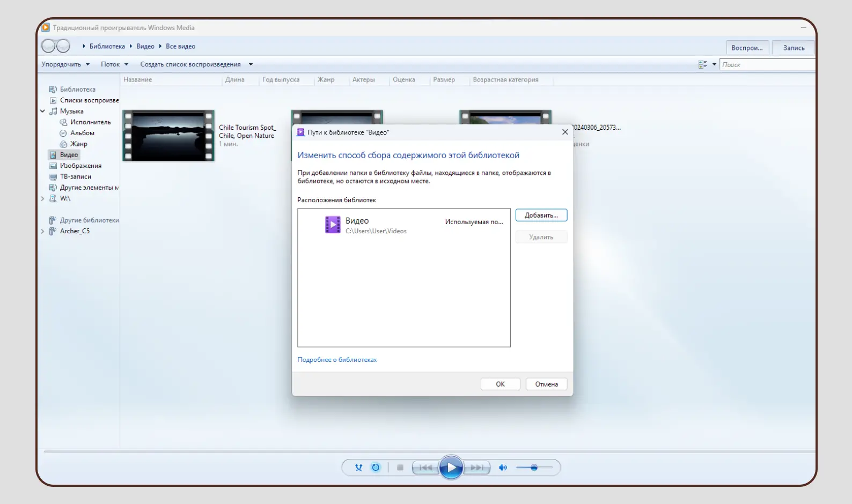
Task: Click the Добавить... button in dialog
Action: (x=541, y=215)
